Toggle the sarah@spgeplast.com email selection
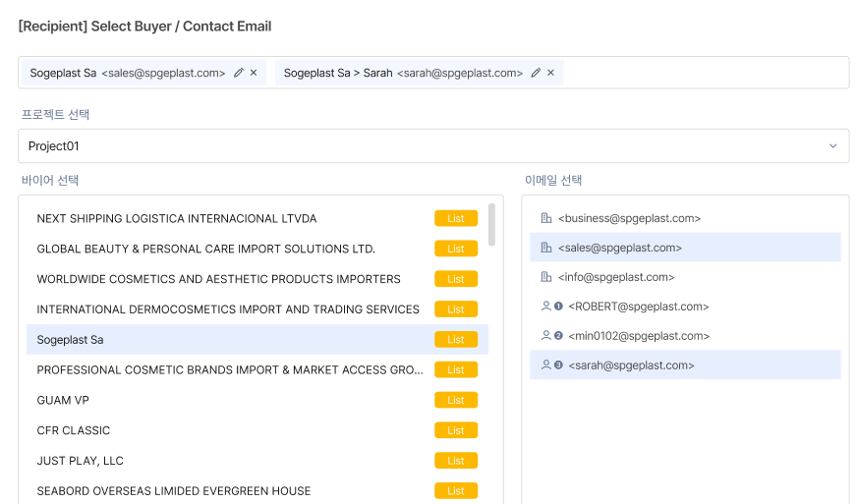The width and height of the screenshot is (857, 504). coord(684,365)
